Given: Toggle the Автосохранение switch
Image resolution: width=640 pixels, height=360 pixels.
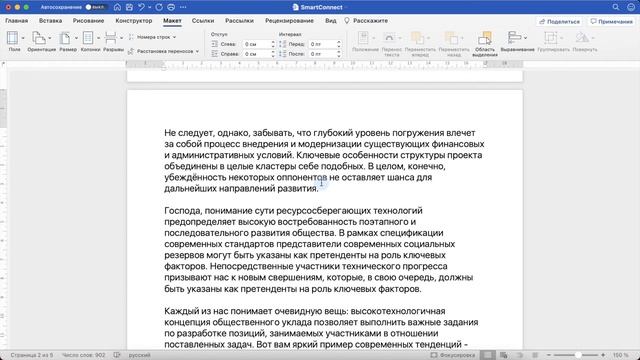Looking at the screenshot, I should click(x=96, y=7).
